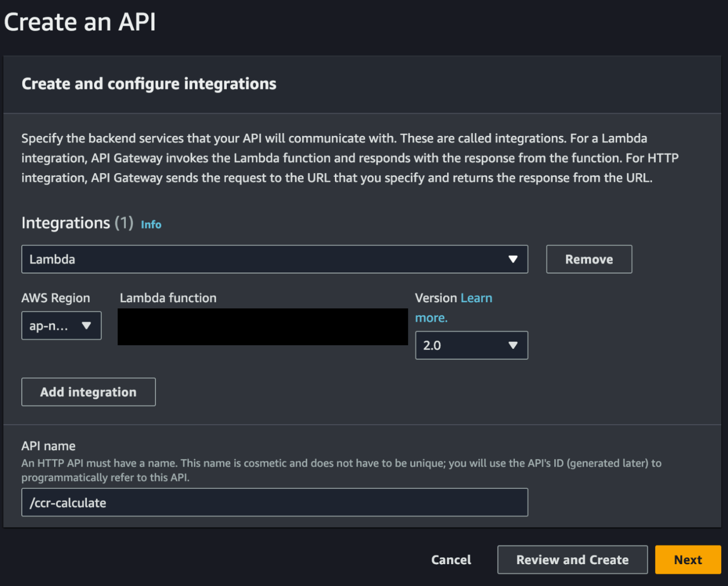Click the "Create an API" page title
728x586 pixels.
80,22
